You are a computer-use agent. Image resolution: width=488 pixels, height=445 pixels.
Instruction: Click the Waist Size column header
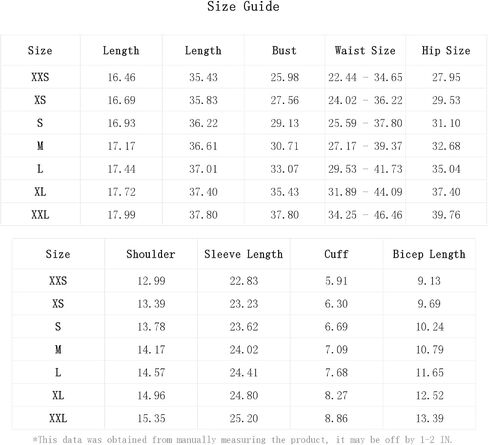365,51
